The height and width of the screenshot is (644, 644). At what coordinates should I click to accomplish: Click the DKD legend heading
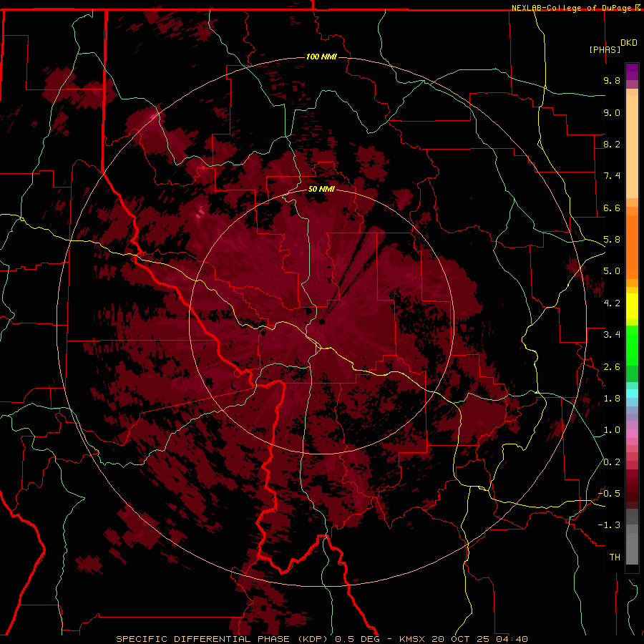tap(629, 42)
